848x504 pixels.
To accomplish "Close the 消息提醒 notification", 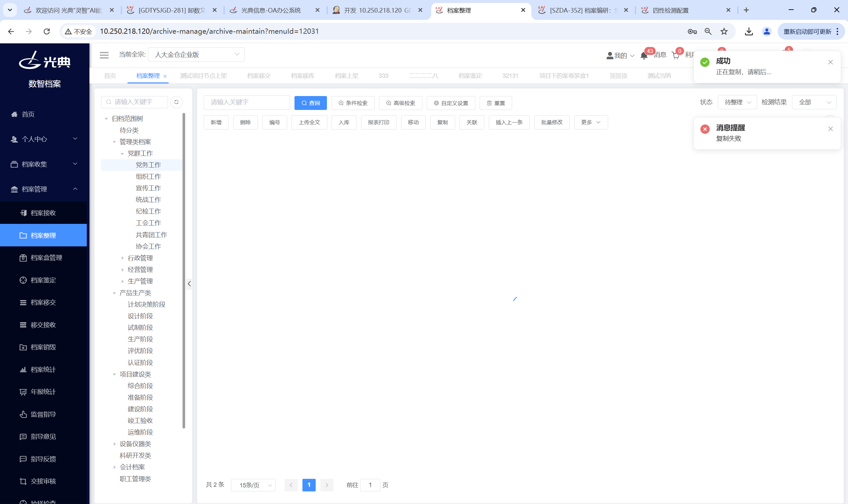I will tap(830, 129).
